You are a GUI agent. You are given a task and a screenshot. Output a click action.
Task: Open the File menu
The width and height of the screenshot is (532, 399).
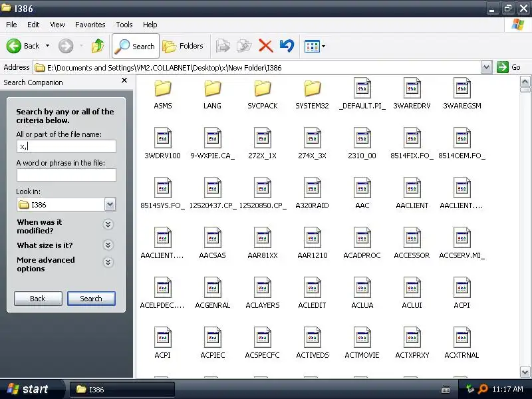coord(11,25)
